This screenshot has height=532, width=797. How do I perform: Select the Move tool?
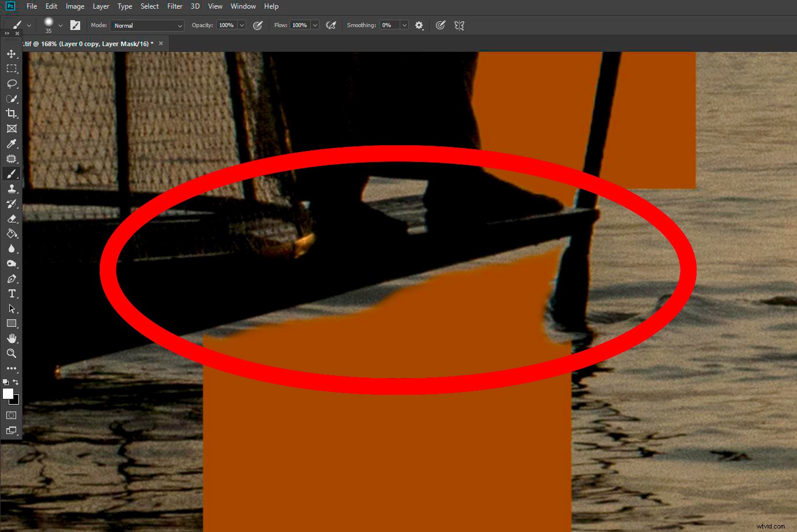(x=12, y=54)
